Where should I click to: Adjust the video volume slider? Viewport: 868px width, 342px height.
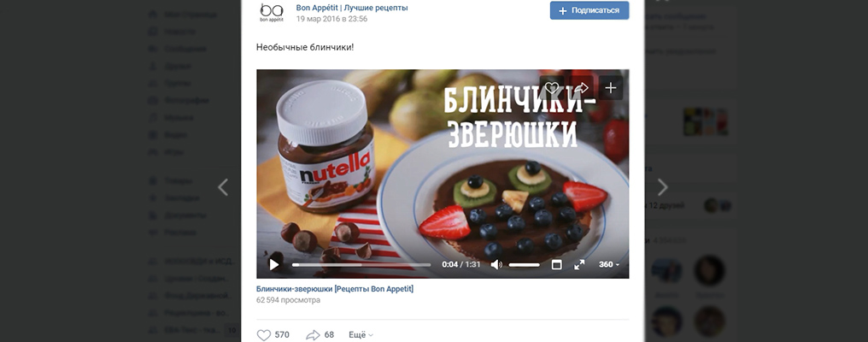click(x=525, y=265)
